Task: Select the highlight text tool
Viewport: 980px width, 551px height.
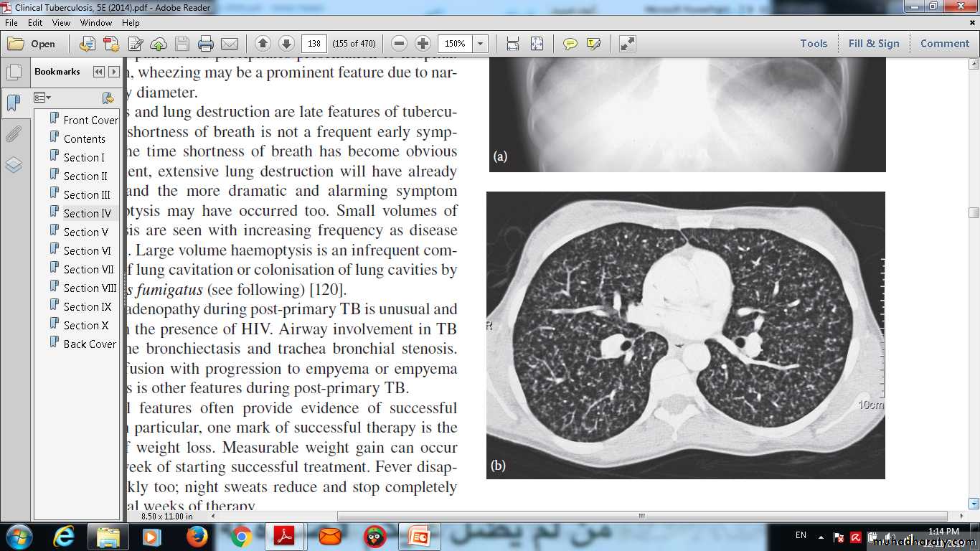Action: pos(593,44)
